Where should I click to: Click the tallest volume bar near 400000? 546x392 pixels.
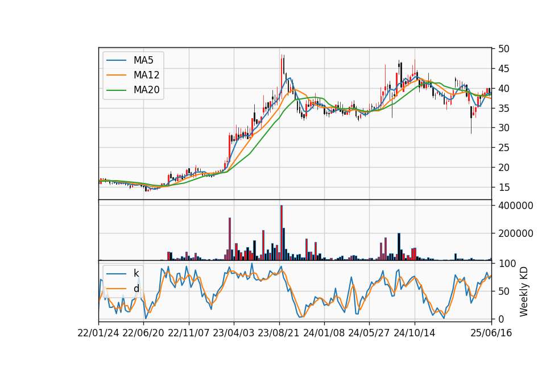[282, 233]
